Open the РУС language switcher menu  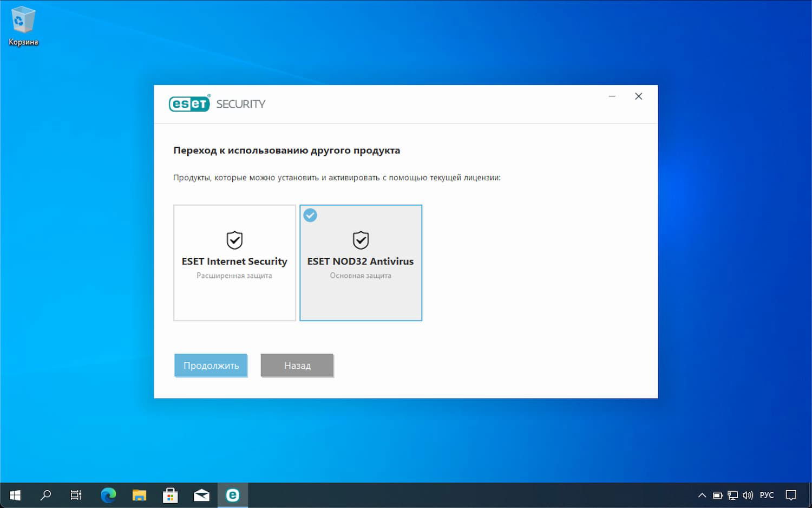767,494
